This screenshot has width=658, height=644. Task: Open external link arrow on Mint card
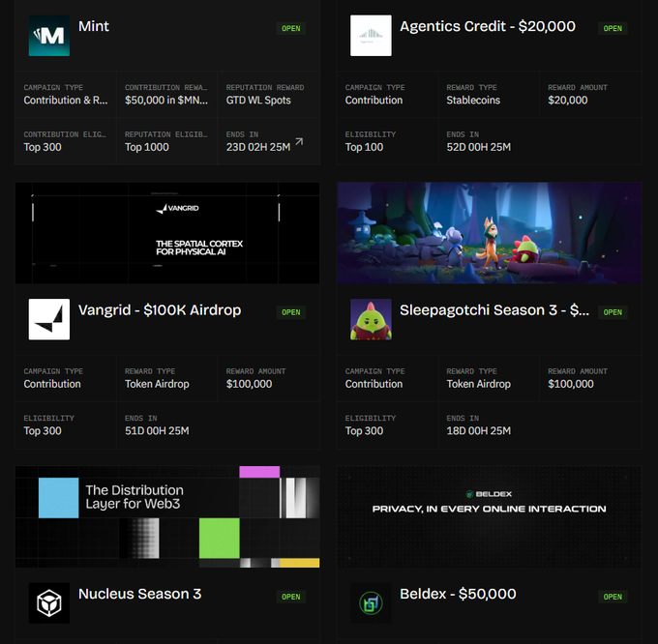point(299,142)
